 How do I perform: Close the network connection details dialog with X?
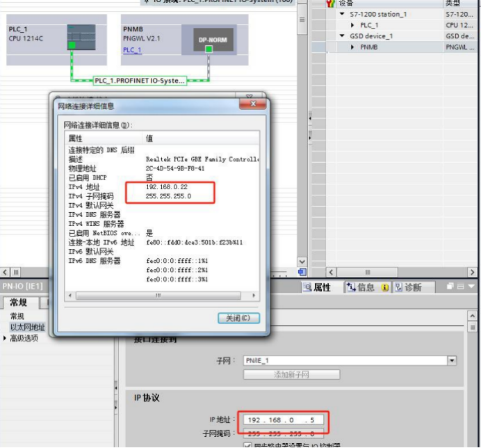coord(253,104)
